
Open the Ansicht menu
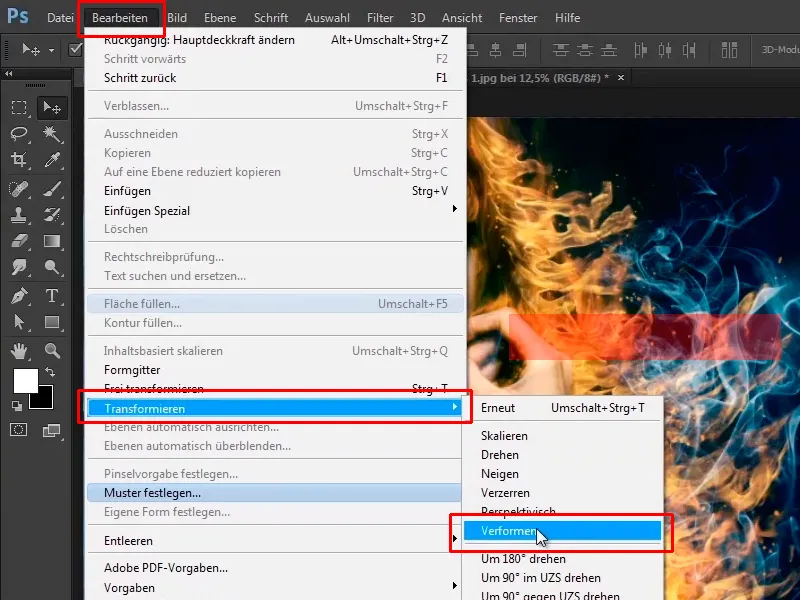click(462, 18)
